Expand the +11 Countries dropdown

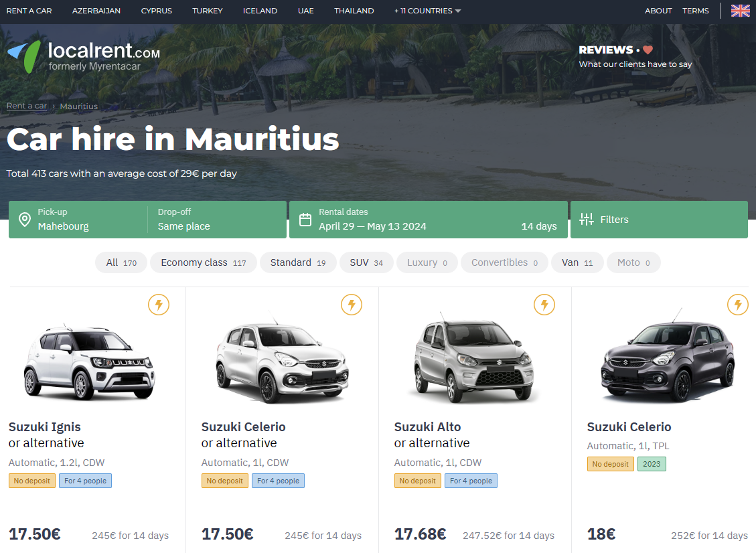click(427, 11)
